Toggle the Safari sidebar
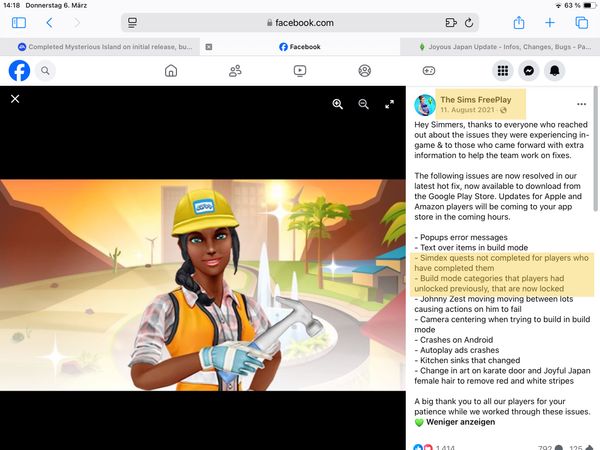This screenshot has height=450, width=600. tap(19, 22)
